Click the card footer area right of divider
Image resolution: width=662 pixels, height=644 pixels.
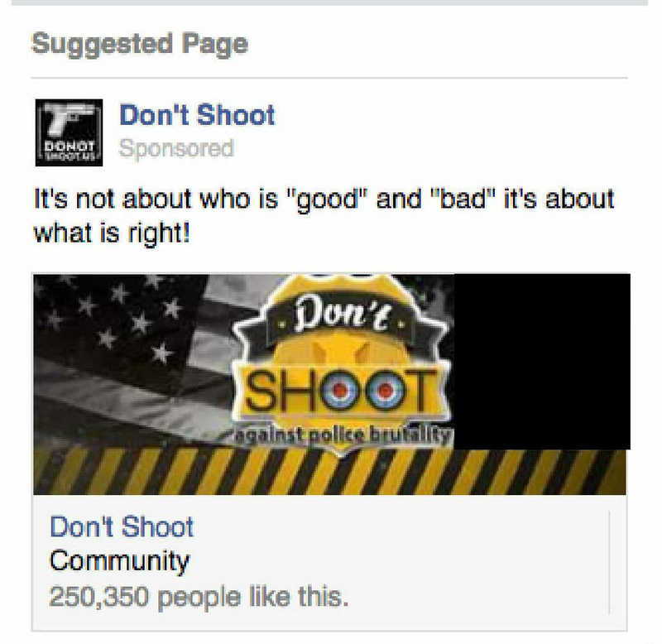618,562
